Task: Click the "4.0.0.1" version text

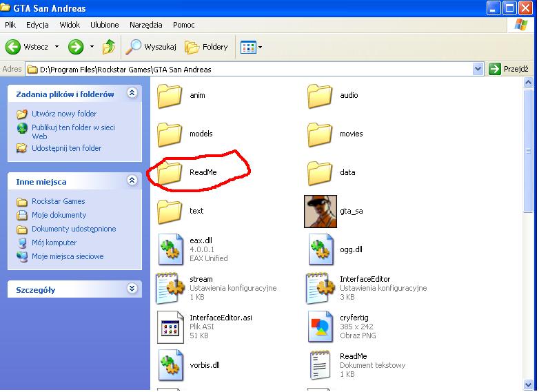Action: 201,249
